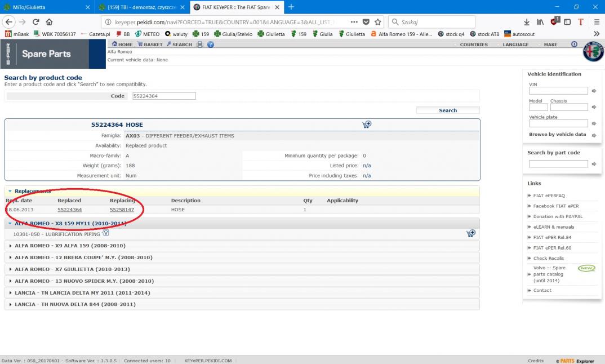Go back to the previous page
The width and height of the screenshot is (605, 364).
[x=9, y=22]
